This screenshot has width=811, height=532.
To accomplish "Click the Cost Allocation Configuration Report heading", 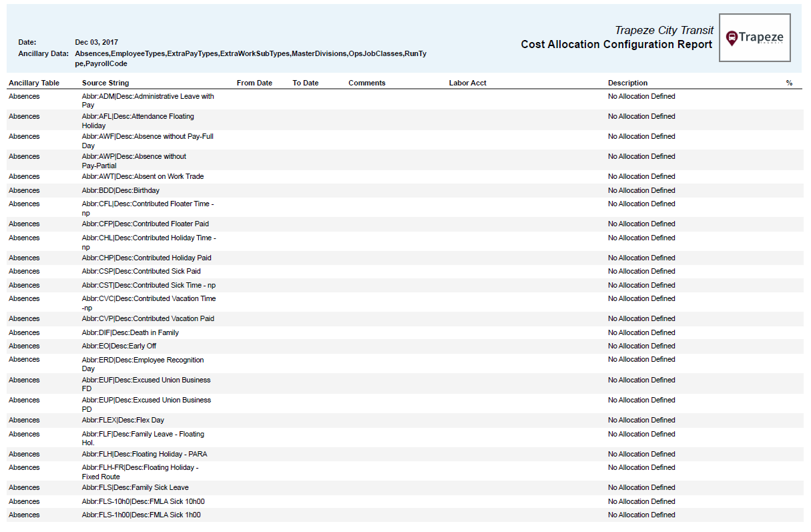I will [617, 45].
